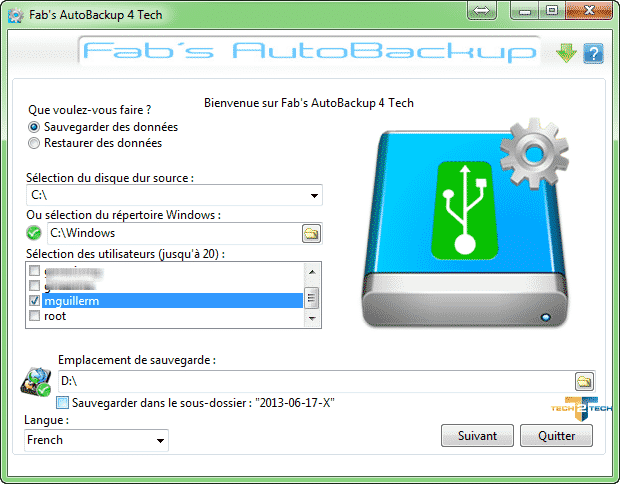Click the Tech2Tech logo
The height and width of the screenshot is (484, 620).
[581, 408]
